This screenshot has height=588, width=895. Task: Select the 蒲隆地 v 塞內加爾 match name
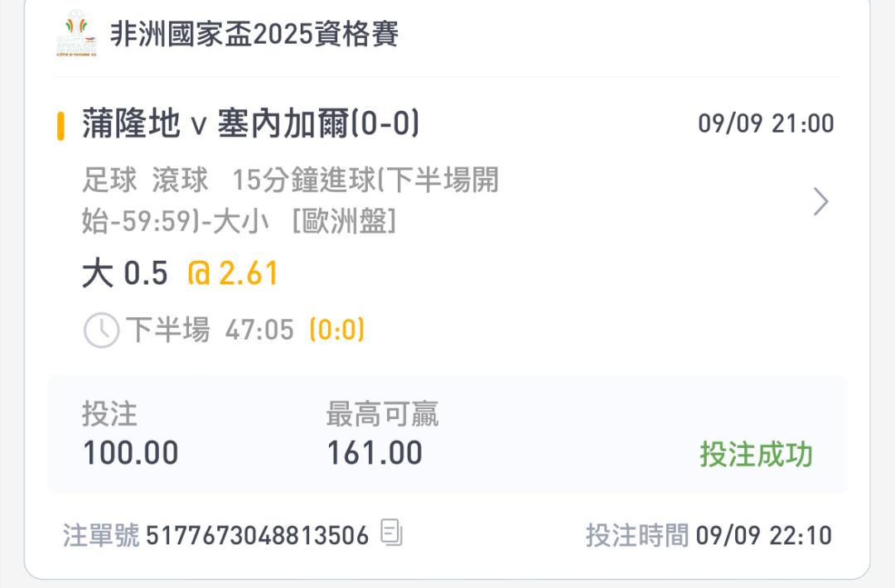(x=250, y=124)
